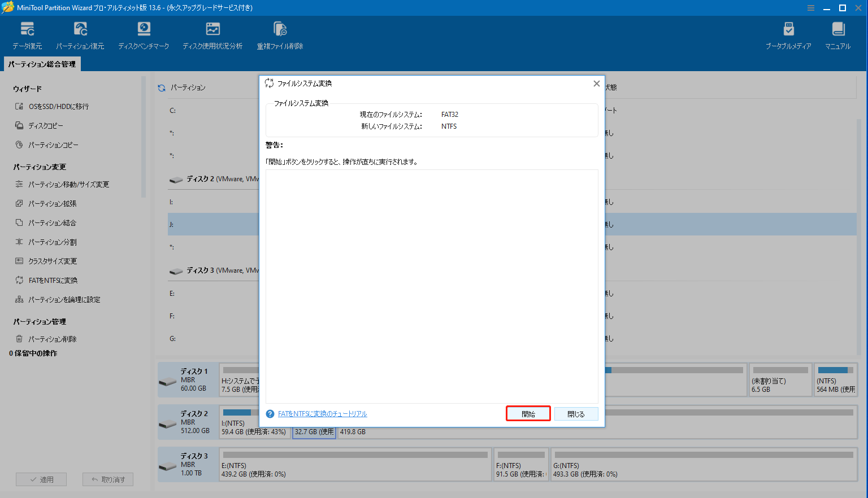Launch ディスクベンチマーク
868x498 pixels.
[144, 36]
